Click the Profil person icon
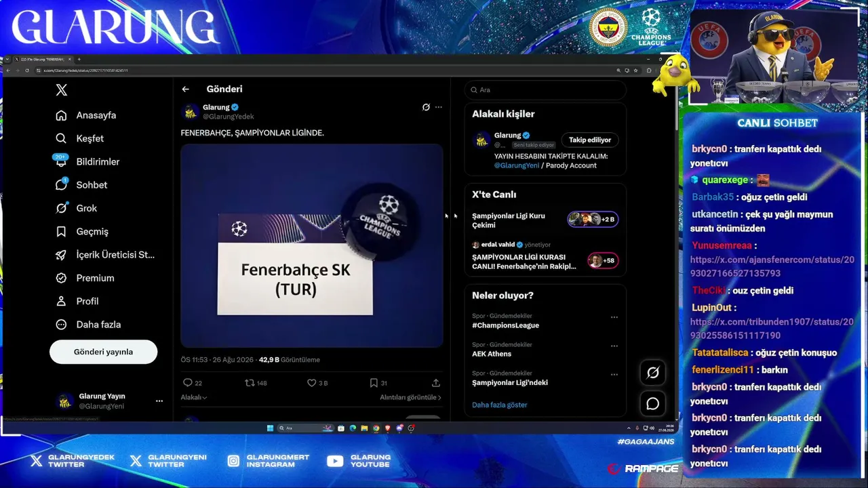The image size is (868, 488). [61, 301]
